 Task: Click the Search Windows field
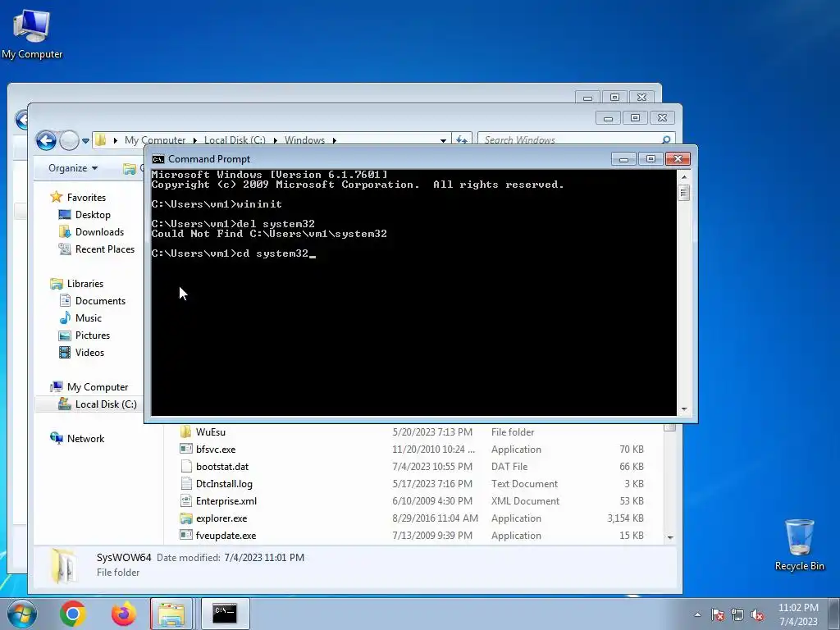[x=568, y=139]
